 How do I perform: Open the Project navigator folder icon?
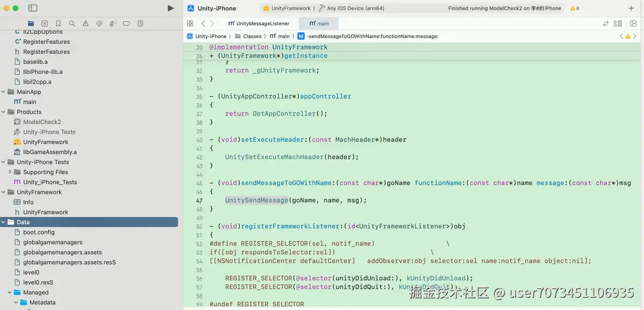31,24
